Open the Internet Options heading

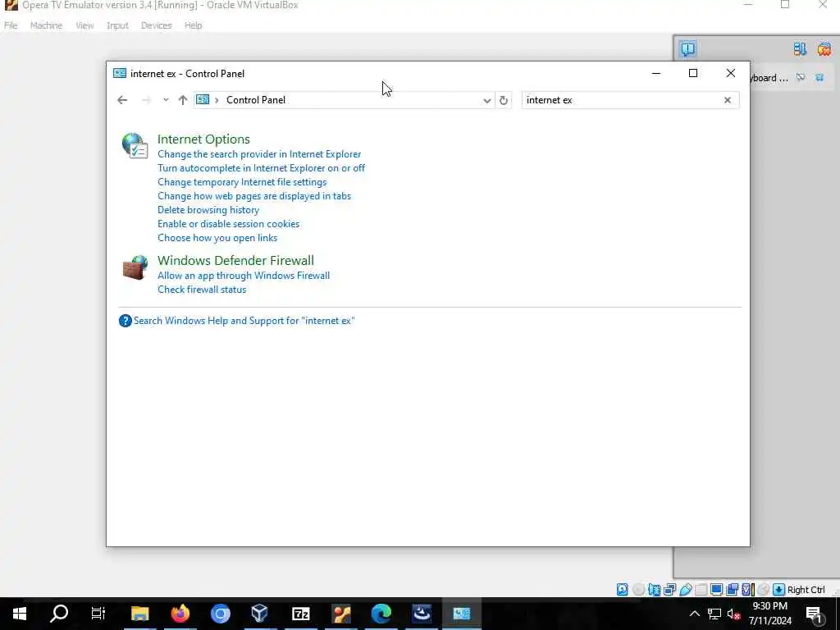(203, 139)
